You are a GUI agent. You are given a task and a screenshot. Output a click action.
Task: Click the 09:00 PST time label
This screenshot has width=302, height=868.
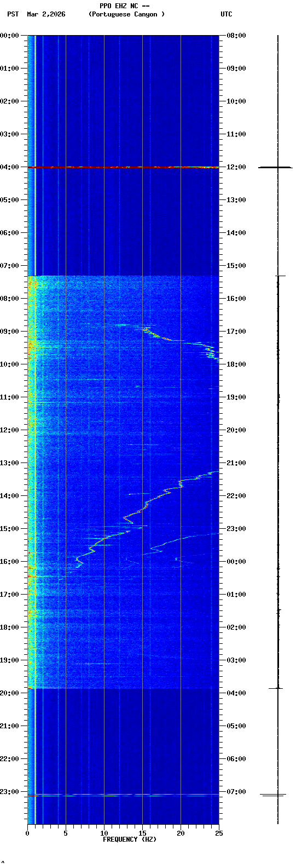click(x=9, y=331)
